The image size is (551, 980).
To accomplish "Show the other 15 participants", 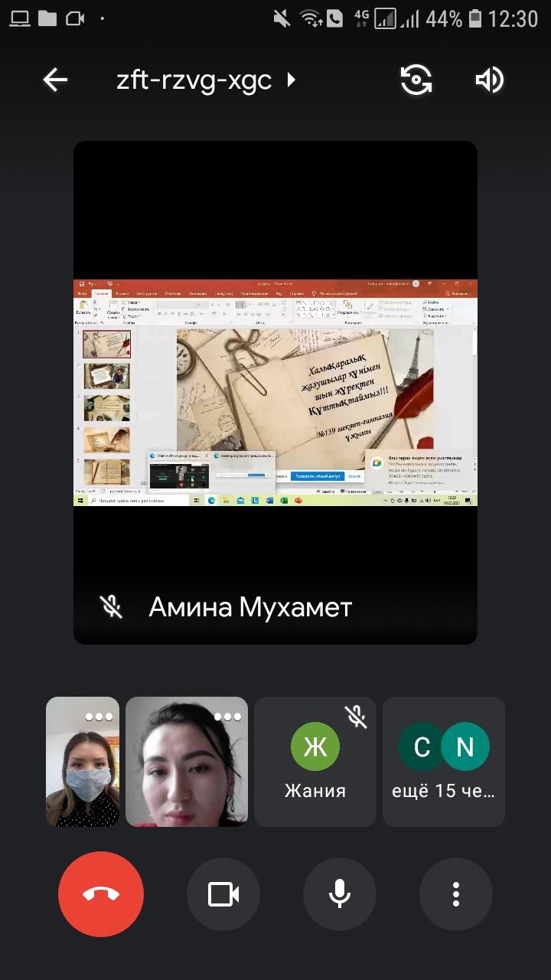I will 444,762.
